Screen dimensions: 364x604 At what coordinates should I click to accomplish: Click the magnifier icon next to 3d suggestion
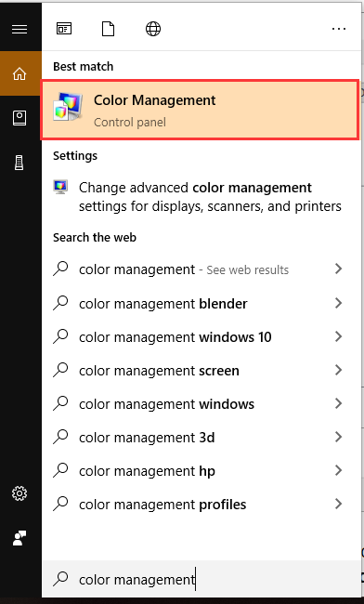pyautogui.click(x=60, y=437)
